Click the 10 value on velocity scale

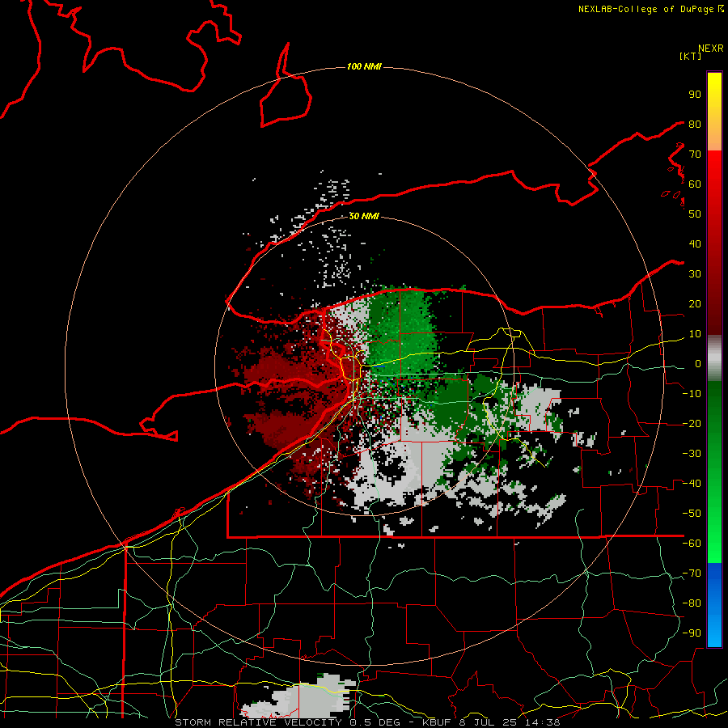695,334
